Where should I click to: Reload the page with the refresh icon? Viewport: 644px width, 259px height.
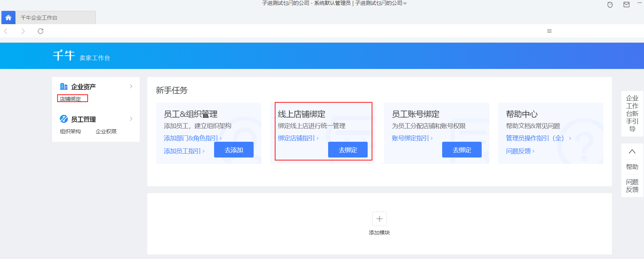coord(41,31)
